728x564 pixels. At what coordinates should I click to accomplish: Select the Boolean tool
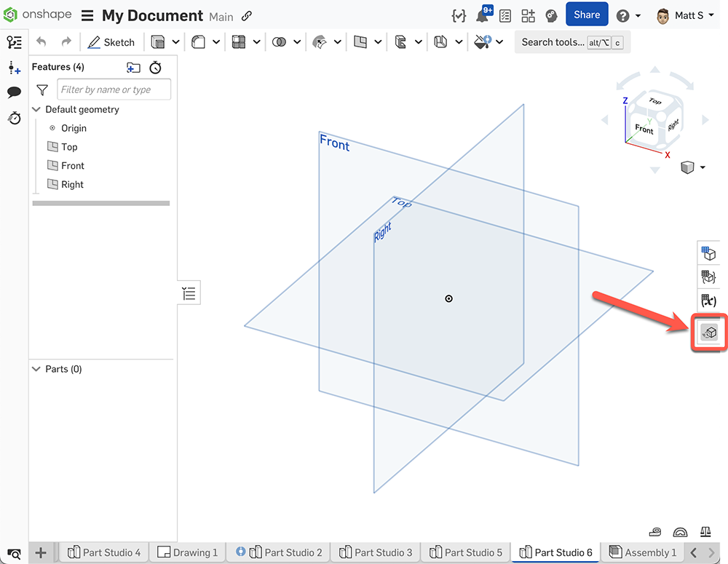tap(279, 42)
